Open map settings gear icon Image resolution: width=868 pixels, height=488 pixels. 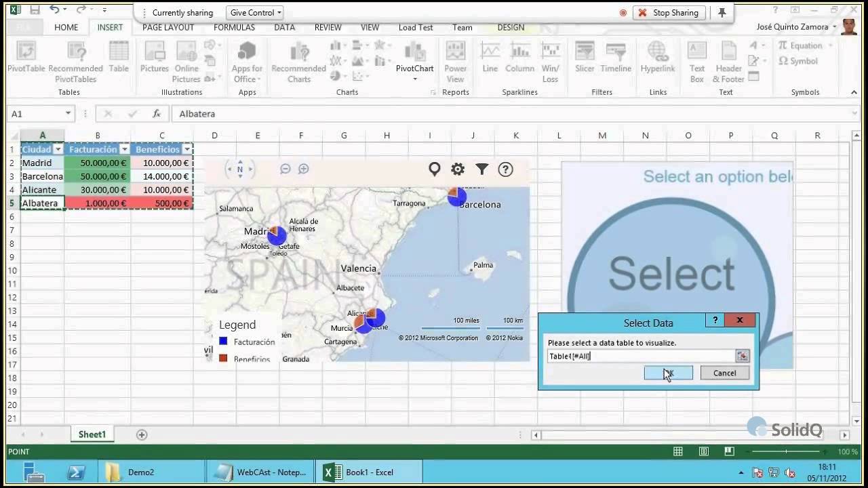(458, 169)
